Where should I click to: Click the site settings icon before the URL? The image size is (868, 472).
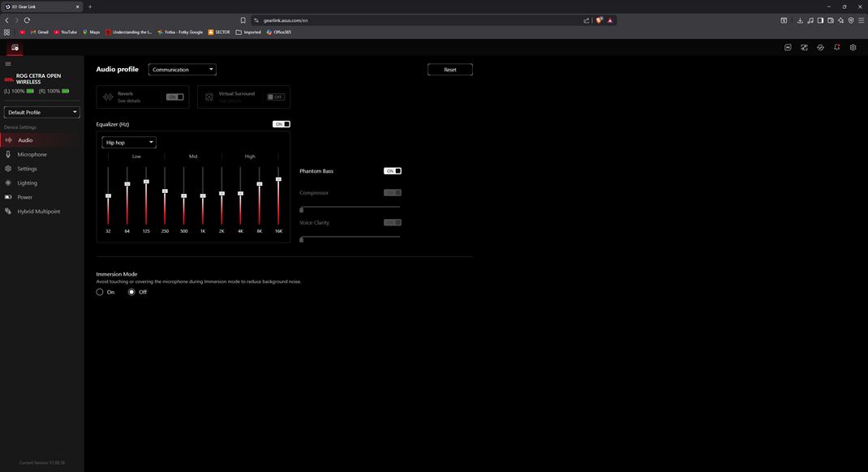(x=256, y=20)
